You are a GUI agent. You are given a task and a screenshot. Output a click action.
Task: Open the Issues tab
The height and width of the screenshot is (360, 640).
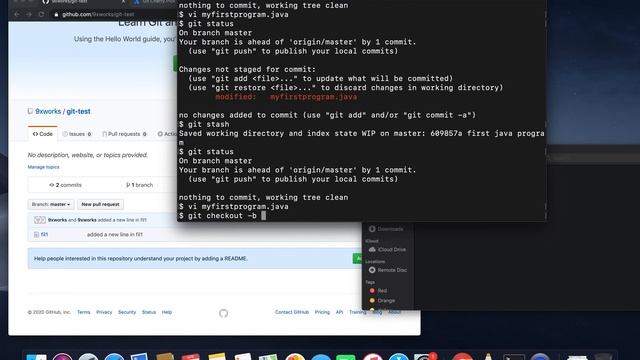pyautogui.click(x=77, y=134)
